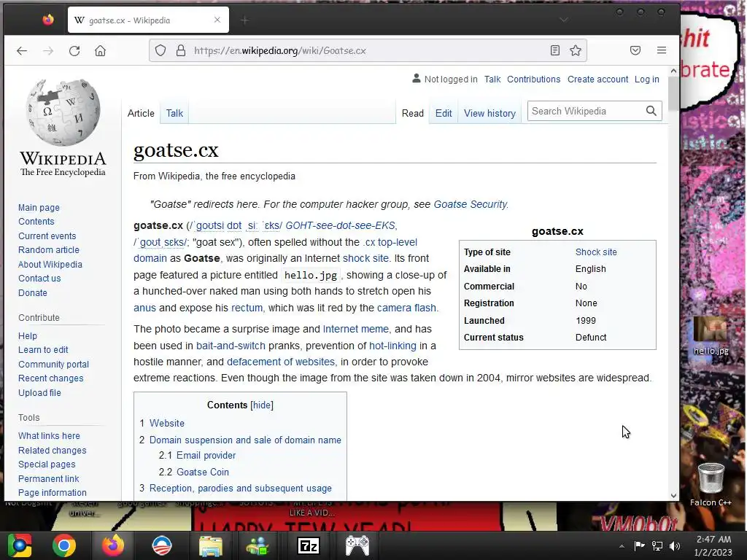The width and height of the screenshot is (747, 560).
Task: Save the page to Pocket icon
Action: [x=635, y=50]
